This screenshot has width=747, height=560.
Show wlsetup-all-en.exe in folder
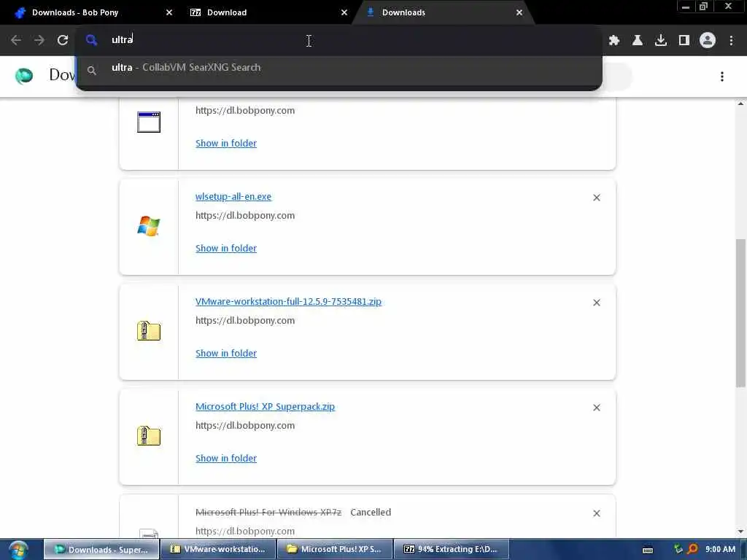(x=226, y=248)
